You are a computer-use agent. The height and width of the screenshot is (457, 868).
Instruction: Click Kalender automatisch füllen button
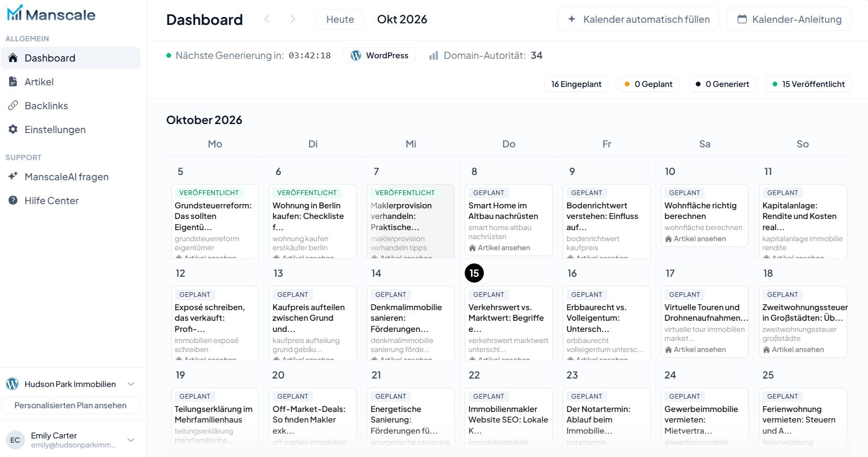point(639,19)
